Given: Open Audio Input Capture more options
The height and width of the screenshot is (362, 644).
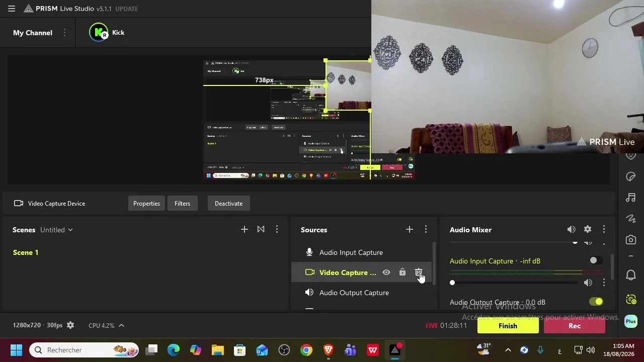Looking at the screenshot, I should pyautogui.click(x=604, y=283).
